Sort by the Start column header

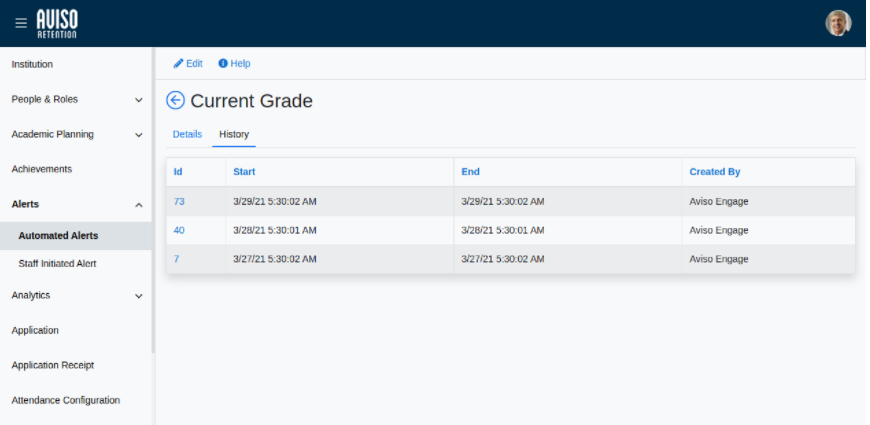point(244,172)
